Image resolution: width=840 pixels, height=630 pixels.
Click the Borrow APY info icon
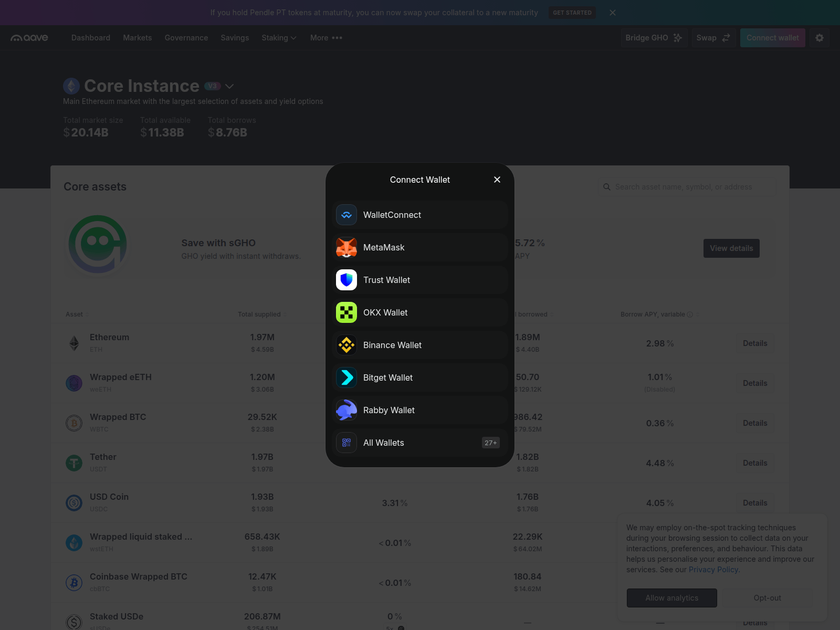(x=690, y=314)
